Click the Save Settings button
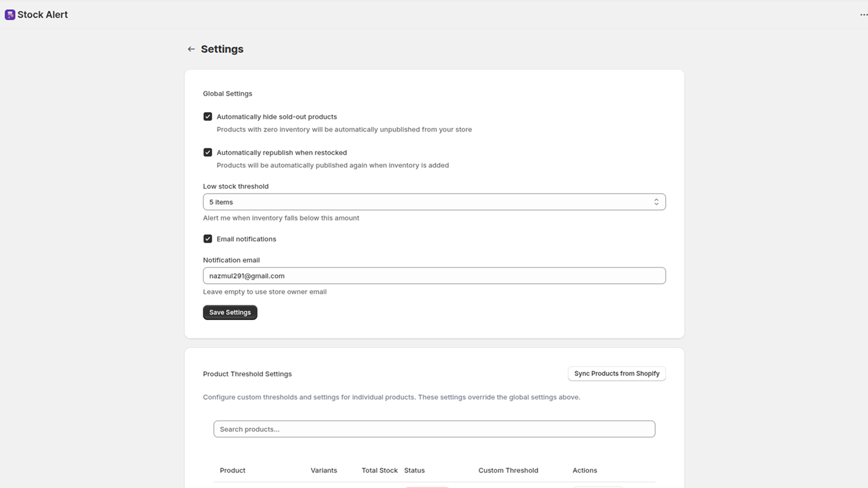Image resolution: width=868 pixels, height=488 pixels. pos(229,312)
